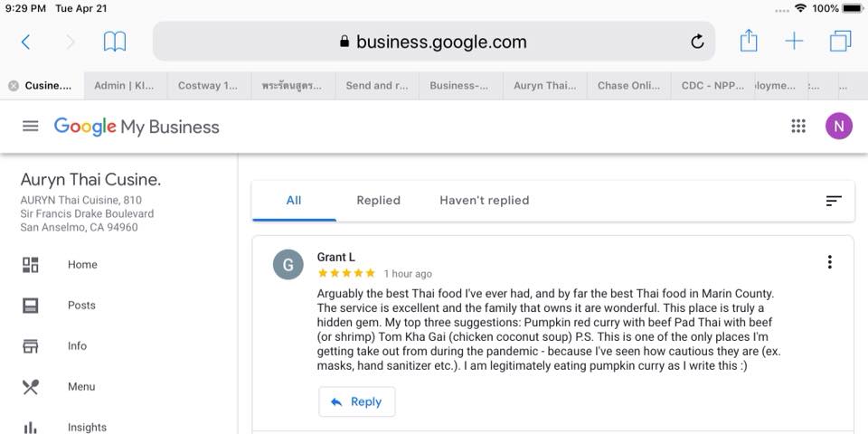Click the purple N account avatar

click(838, 127)
